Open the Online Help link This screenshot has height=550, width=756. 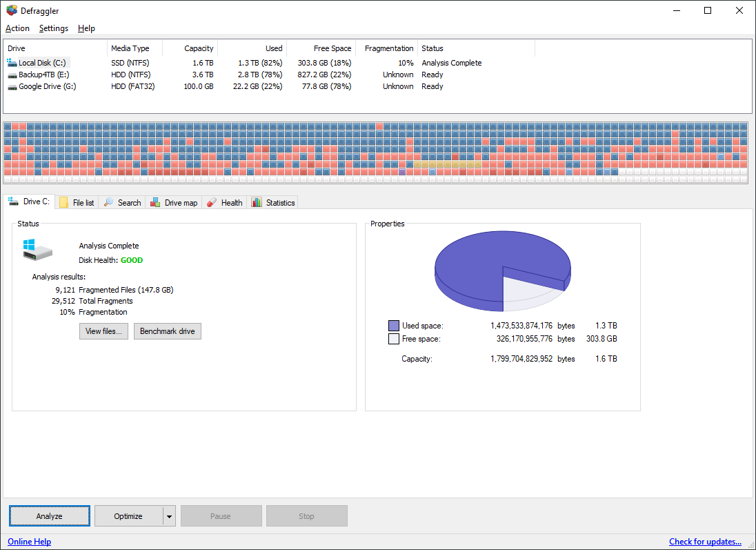click(x=30, y=541)
